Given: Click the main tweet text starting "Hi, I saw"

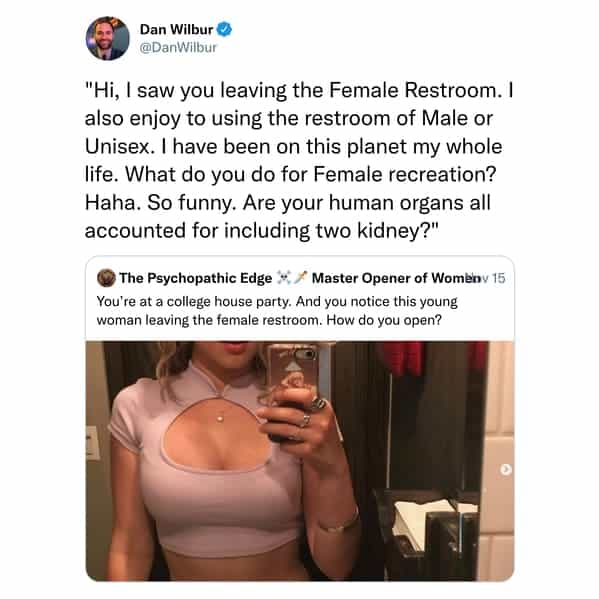Looking at the screenshot, I should coord(299,160).
